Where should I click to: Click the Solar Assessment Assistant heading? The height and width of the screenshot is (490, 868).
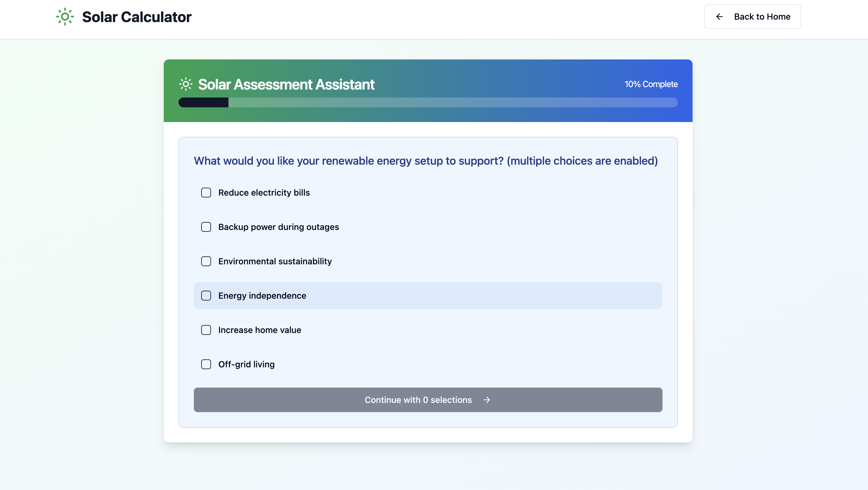click(x=286, y=84)
